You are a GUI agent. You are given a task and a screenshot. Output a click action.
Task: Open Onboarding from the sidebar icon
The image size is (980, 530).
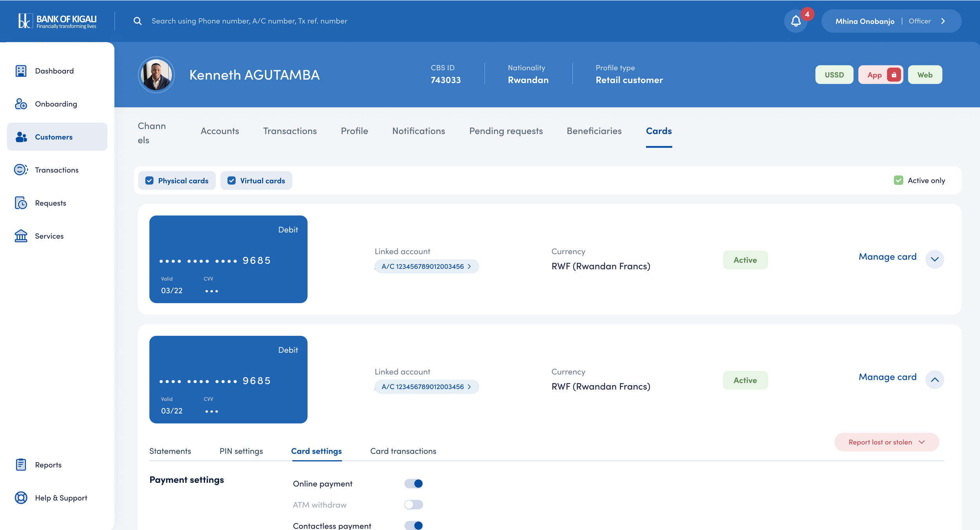pos(21,104)
